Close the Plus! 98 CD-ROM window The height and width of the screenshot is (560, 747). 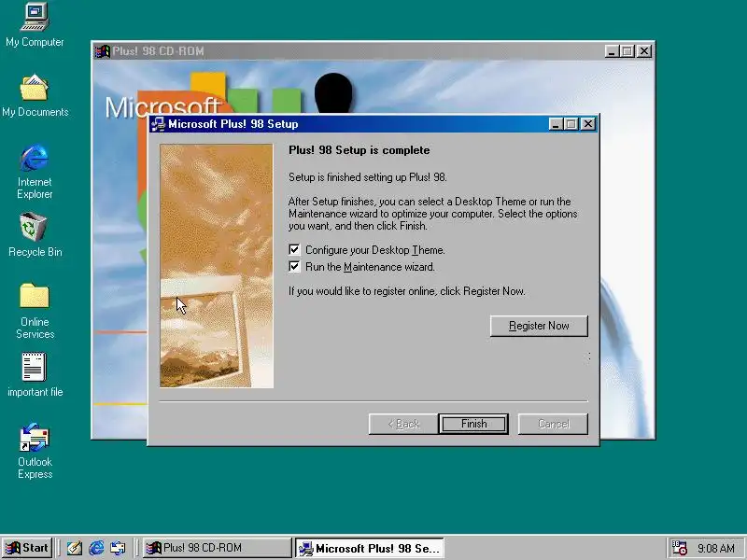[644, 51]
